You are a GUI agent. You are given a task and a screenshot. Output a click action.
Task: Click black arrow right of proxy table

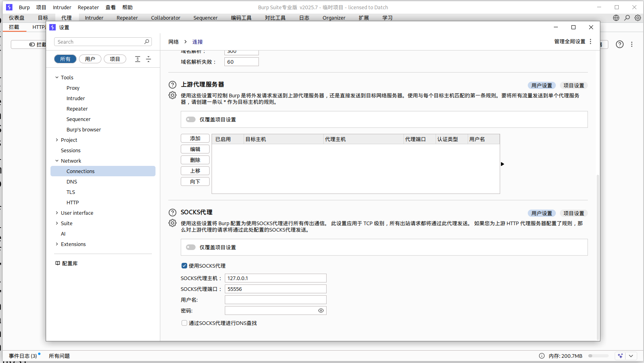(503, 164)
